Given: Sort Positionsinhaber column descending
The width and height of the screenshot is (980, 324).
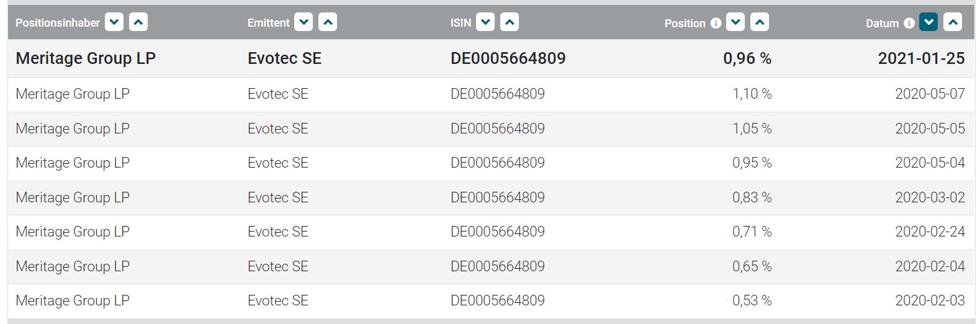Looking at the screenshot, I should click(x=114, y=23).
